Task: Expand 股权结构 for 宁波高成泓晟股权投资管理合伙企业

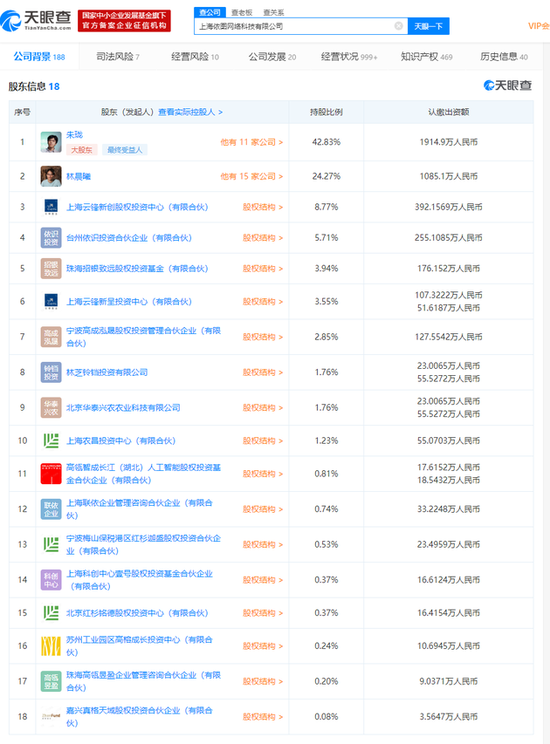Action: coord(263,337)
